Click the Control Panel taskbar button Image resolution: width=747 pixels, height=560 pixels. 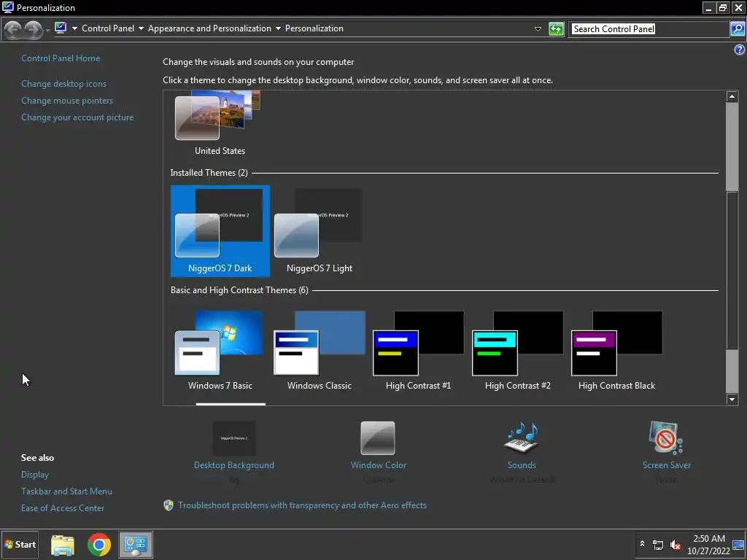click(x=136, y=545)
